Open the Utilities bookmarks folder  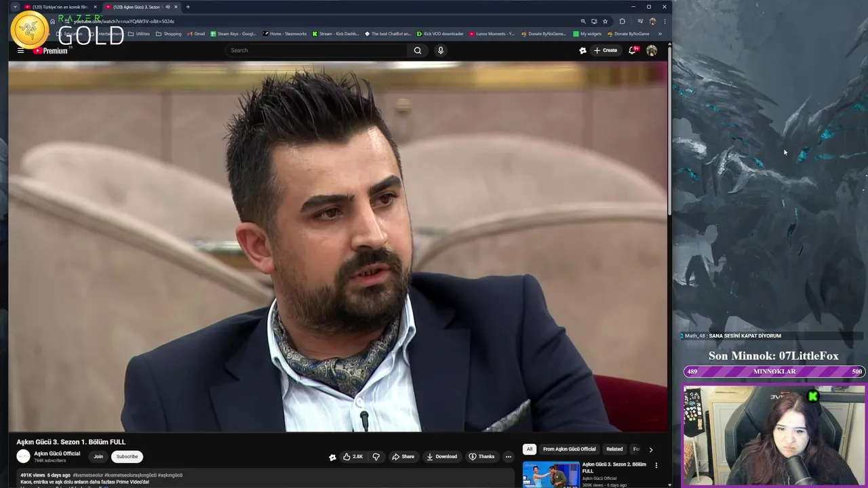click(x=139, y=34)
